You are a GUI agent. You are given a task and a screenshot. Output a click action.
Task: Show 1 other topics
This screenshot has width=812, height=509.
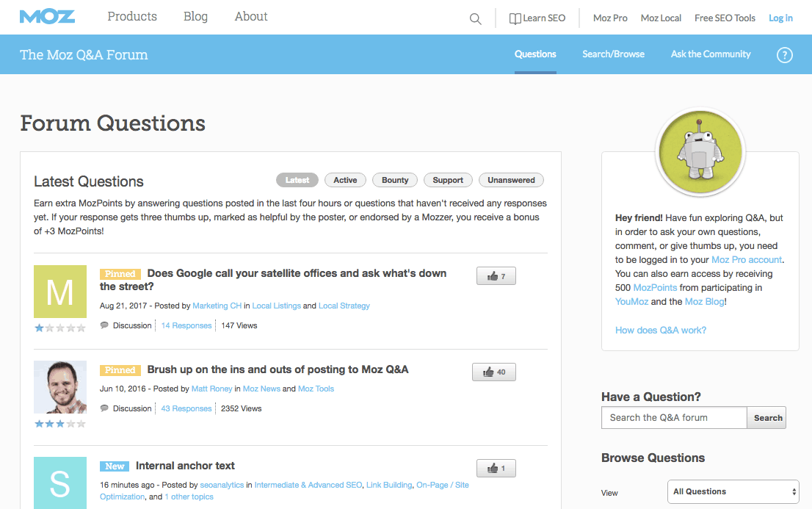pyautogui.click(x=189, y=497)
